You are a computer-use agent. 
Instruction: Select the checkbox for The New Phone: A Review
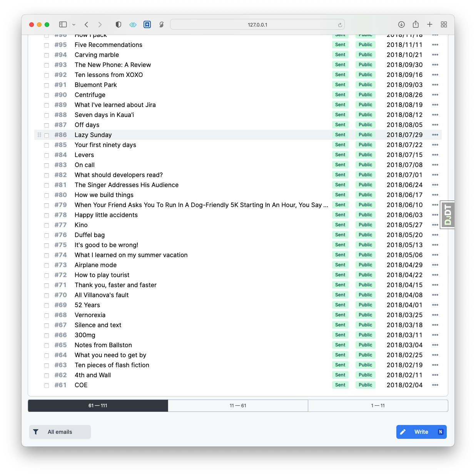(x=47, y=65)
